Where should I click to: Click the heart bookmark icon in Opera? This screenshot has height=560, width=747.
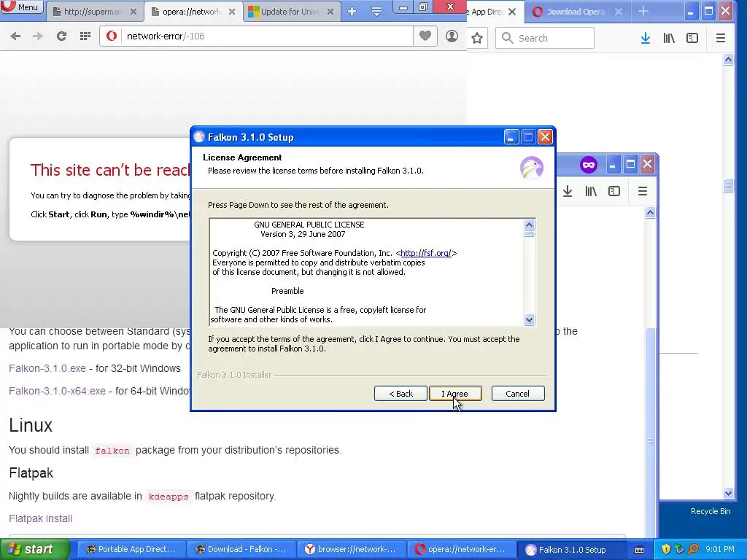425,36
